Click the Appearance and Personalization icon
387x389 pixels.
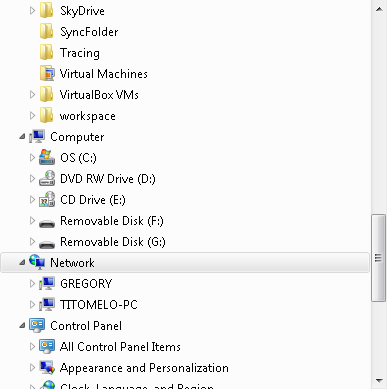47,367
